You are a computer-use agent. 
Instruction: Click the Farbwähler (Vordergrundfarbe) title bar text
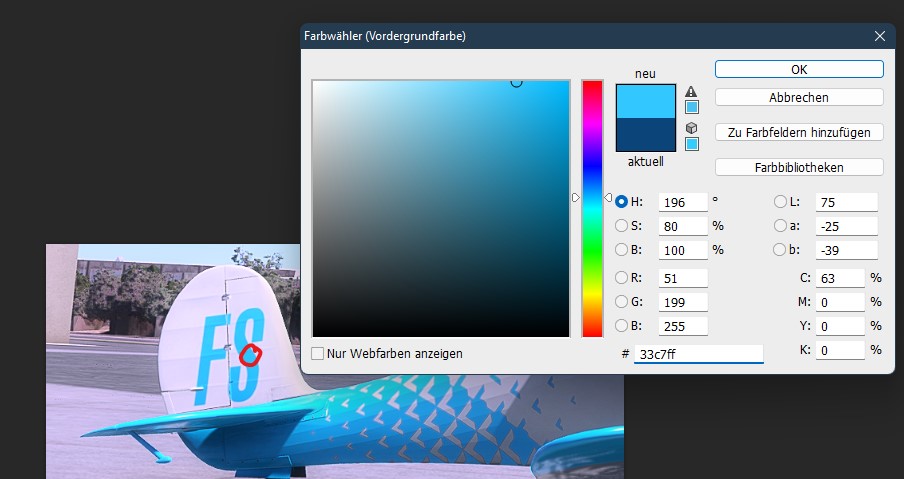click(385, 36)
